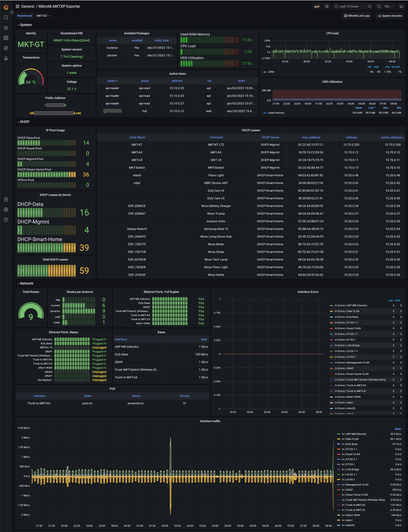Click the Routerboard variable label
Viewport: 408px width, 532px height.
tap(25, 16)
